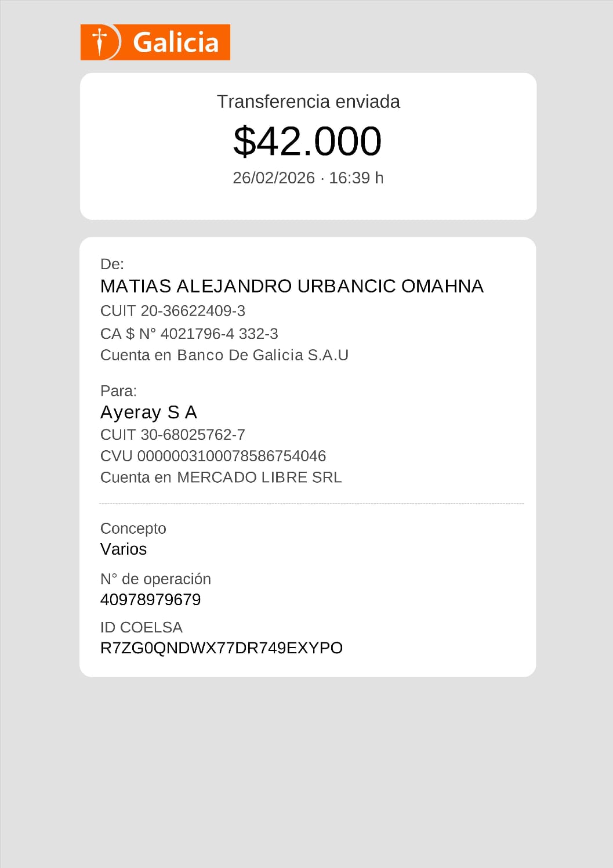The height and width of the screenshot is (868, 613).
Task: Select the $42.000 transfer amount
Action: click(x=307, y=141)
